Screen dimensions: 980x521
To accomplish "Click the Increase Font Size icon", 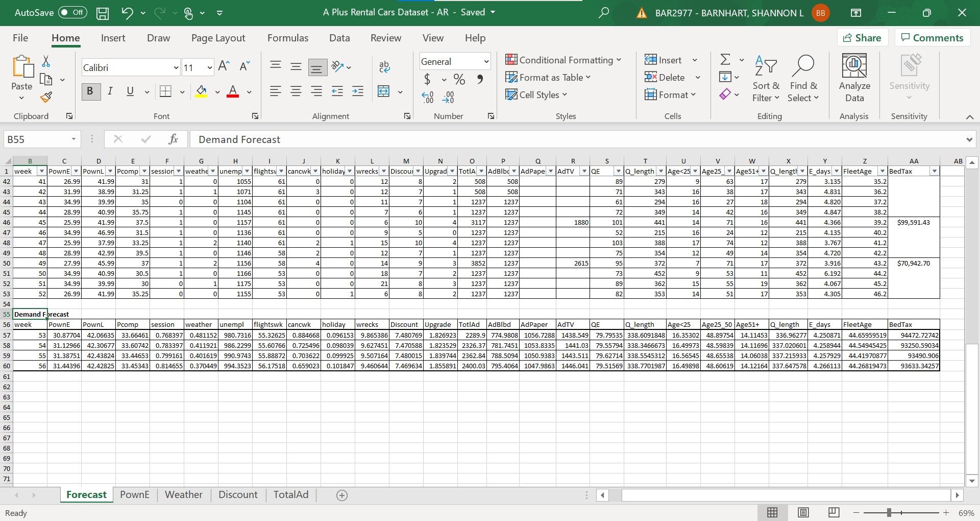I will pos(223,65).
